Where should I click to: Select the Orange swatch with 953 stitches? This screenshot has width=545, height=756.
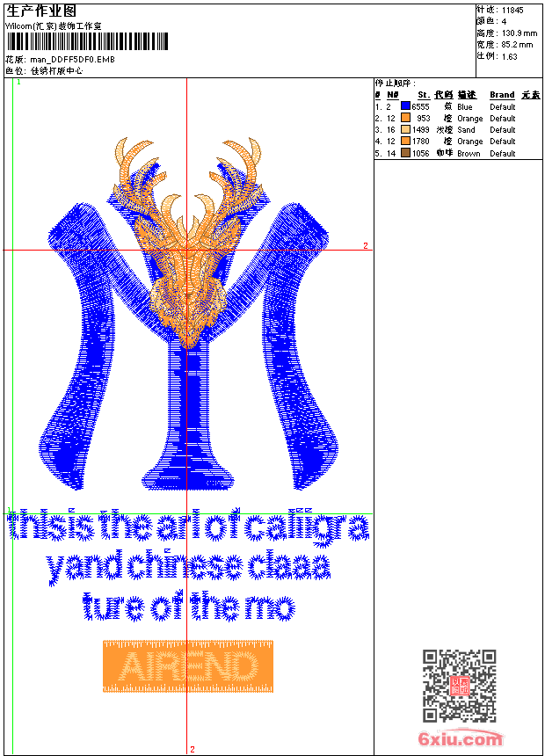(405, 118)
